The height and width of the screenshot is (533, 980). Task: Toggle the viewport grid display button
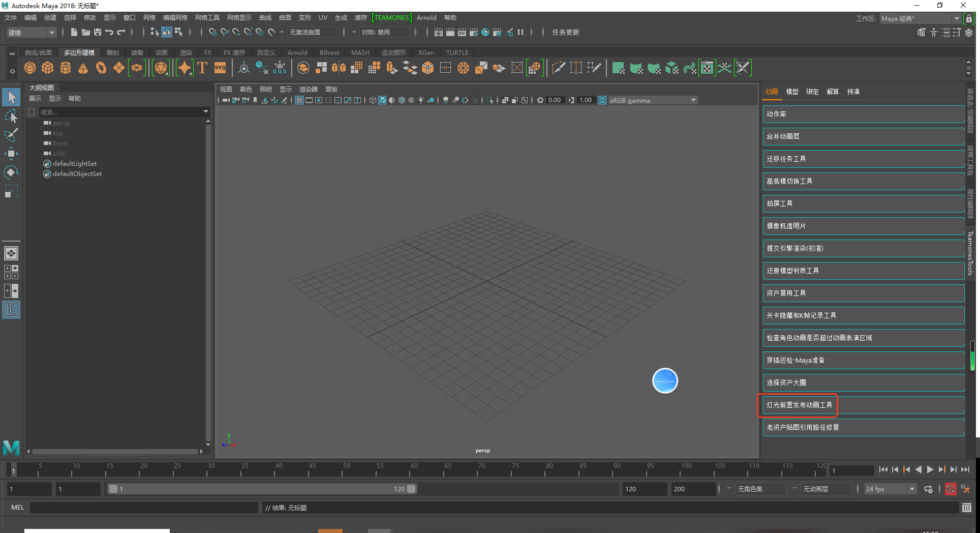pos(299,100)
